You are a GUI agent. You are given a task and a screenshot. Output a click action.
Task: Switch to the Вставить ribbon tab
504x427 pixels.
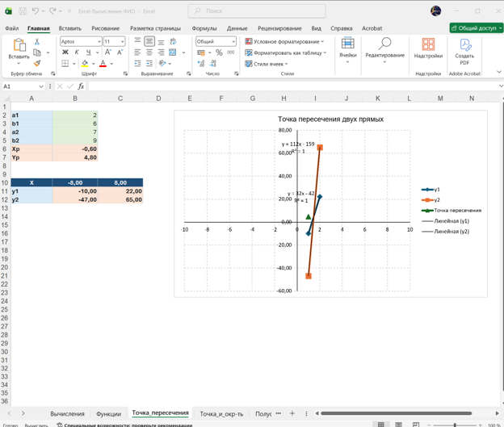[x=69, y=28]
